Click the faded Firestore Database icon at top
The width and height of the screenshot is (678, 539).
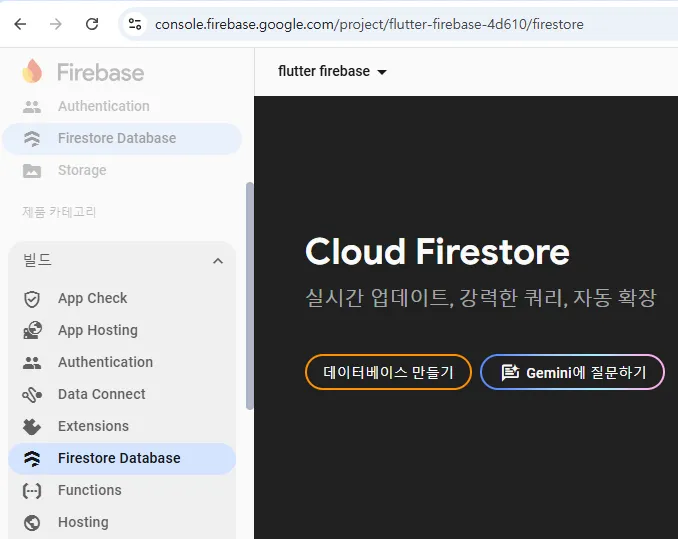pos(32,139)
